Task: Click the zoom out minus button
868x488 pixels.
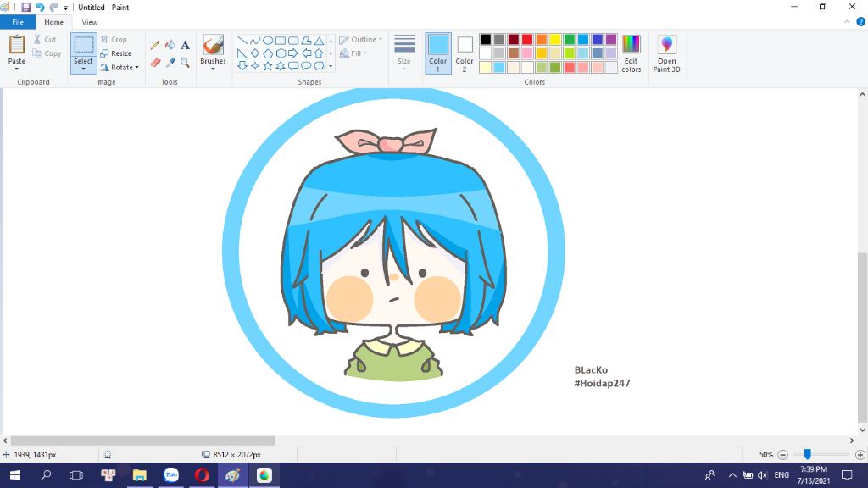Action: click(x=782, y=455)
